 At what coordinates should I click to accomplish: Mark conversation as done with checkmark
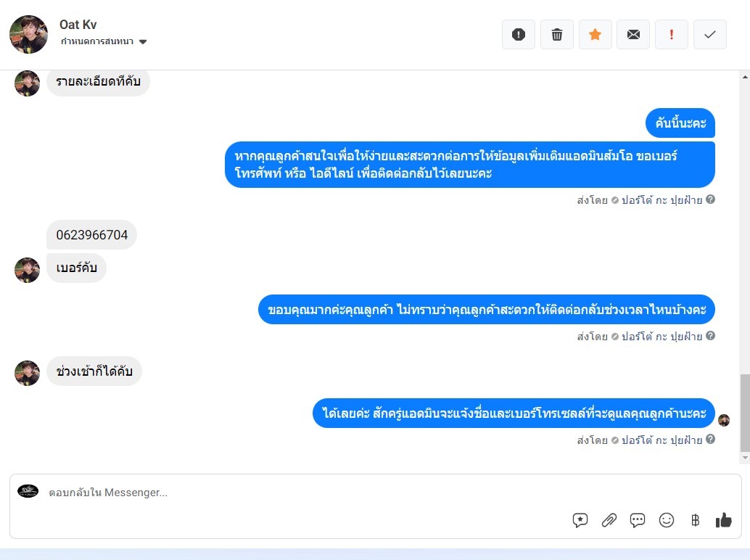coord(710,34)
